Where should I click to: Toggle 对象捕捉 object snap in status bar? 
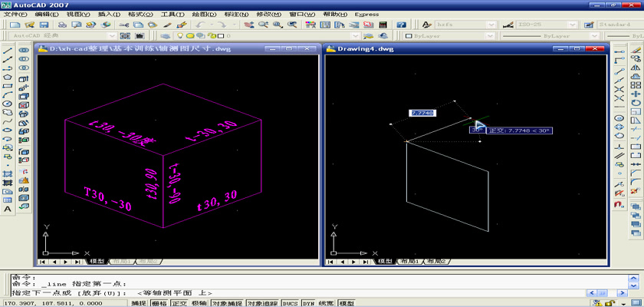coord(227,303)
